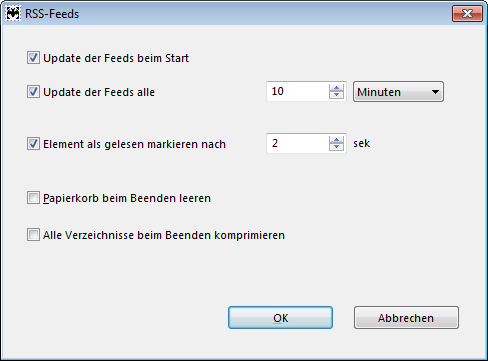The height and width of the screenshot is (361, 488).
Task: Click the 'Alle Verzeichnisse beim Beenden komprimieren' label text
Action: point(164,235)
